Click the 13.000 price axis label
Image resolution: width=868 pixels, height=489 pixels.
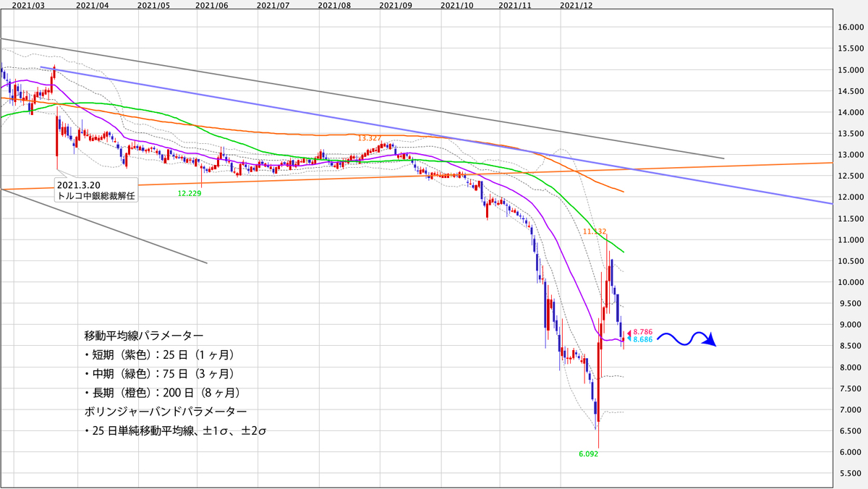851,155
